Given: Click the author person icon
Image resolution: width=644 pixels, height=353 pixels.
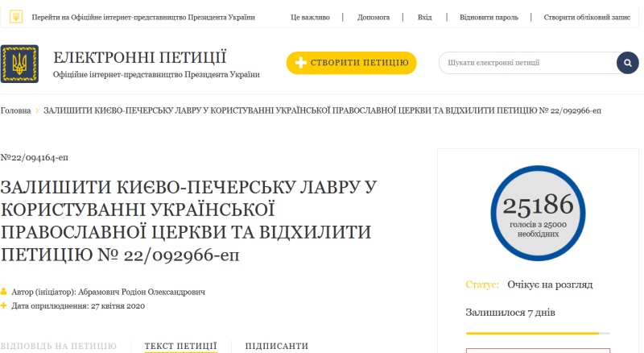Looking at the screenshot, I should pos(4,292).
